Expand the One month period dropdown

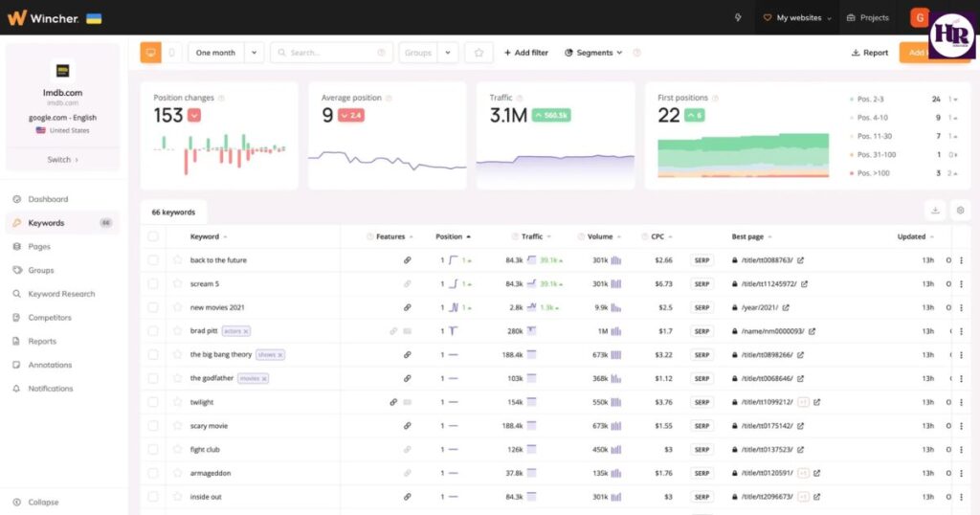pyautogui.click(x=254, y=53)
